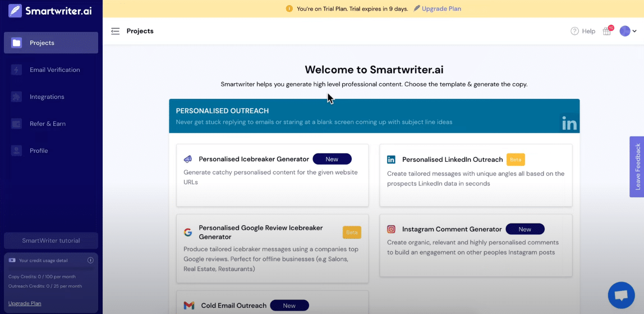The width and height of the screenshot is (644, 314).
Task: Open Profile from sidebar
Action: [51, 151]
